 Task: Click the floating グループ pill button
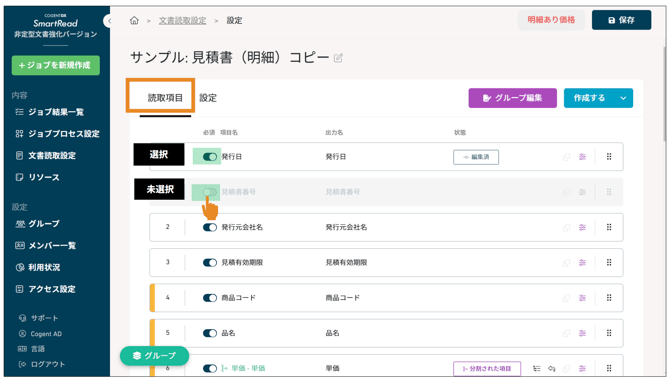(154, 356)
